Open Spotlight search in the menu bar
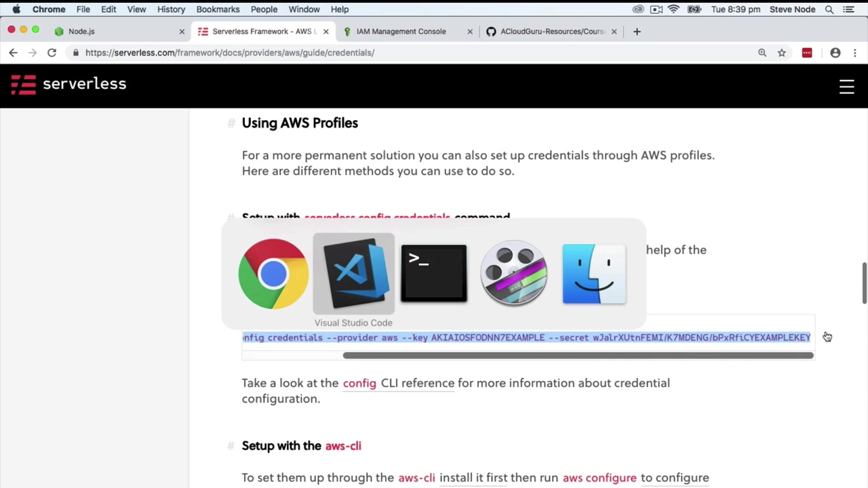Viewport: 868px width, 488px height. click(829, 9)
